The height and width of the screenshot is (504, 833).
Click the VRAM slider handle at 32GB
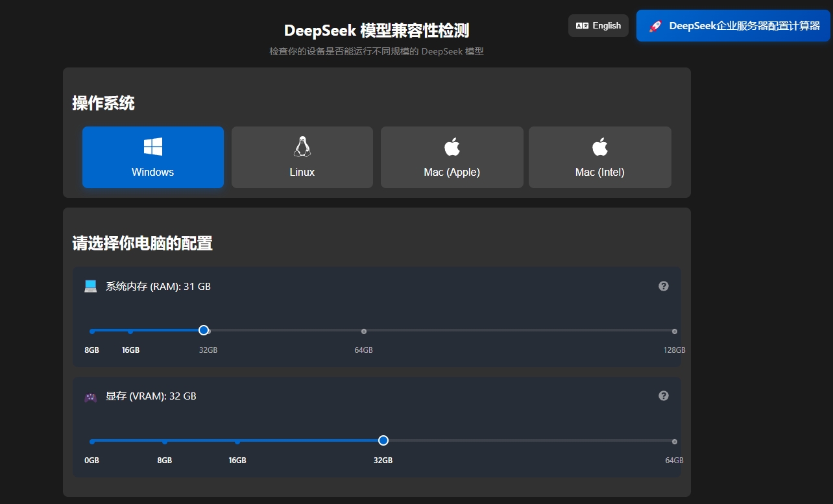point(383,440)
